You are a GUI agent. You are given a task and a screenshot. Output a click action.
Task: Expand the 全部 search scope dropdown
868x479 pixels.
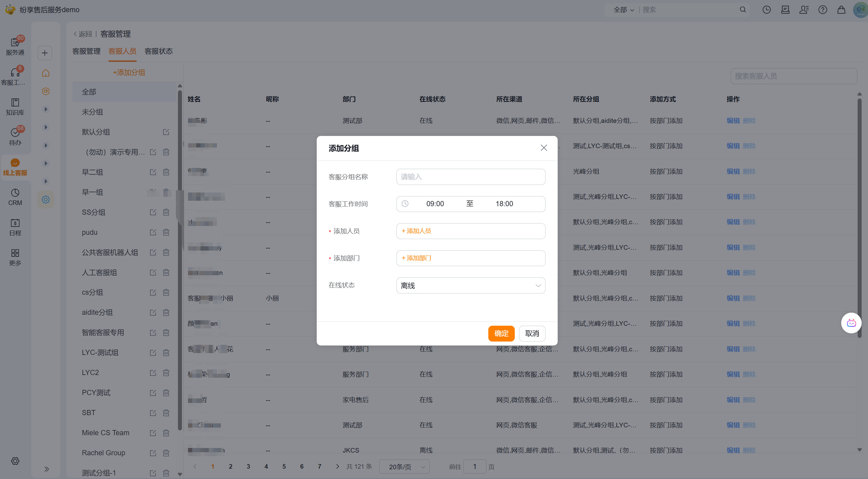[x=623, y=10]
